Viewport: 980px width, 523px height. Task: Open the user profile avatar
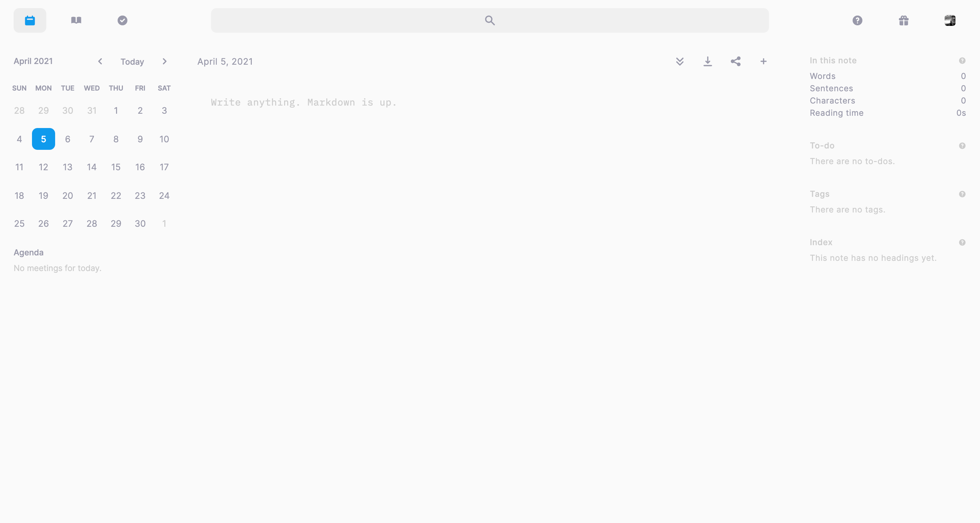tap(950, 20)
